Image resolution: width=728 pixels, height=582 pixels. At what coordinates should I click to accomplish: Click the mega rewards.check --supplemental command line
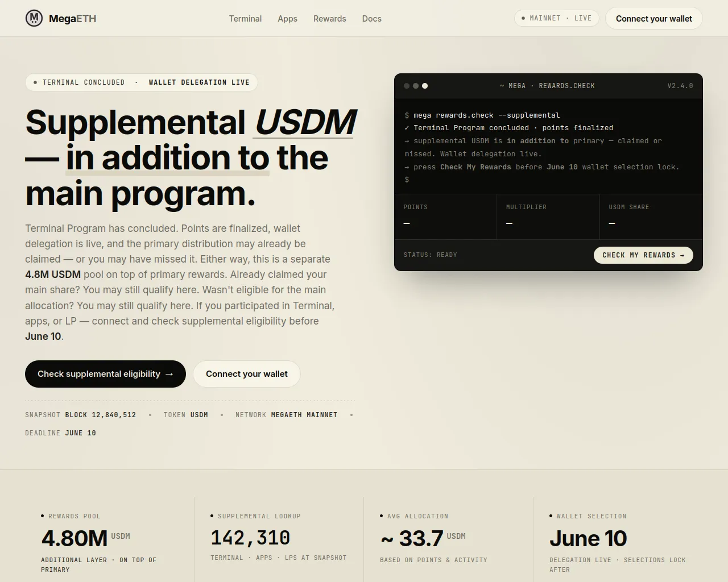pyautogui.click(x=482, y=115)
